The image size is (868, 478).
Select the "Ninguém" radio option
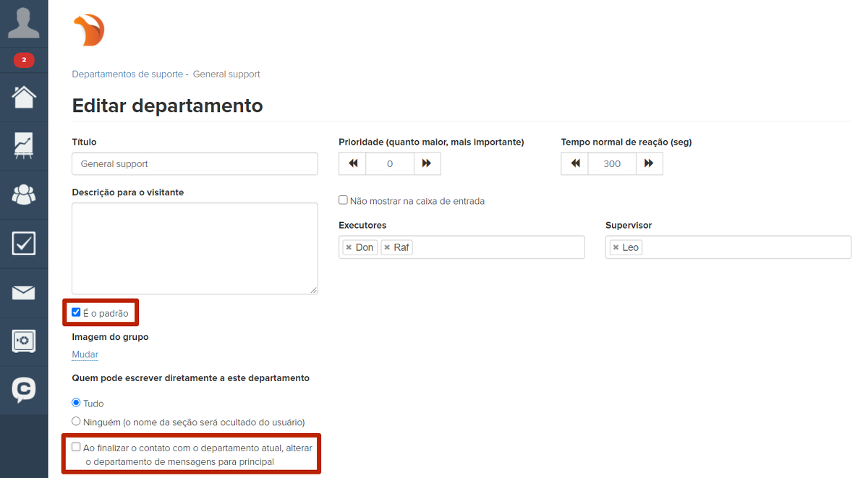coord(77,421)
